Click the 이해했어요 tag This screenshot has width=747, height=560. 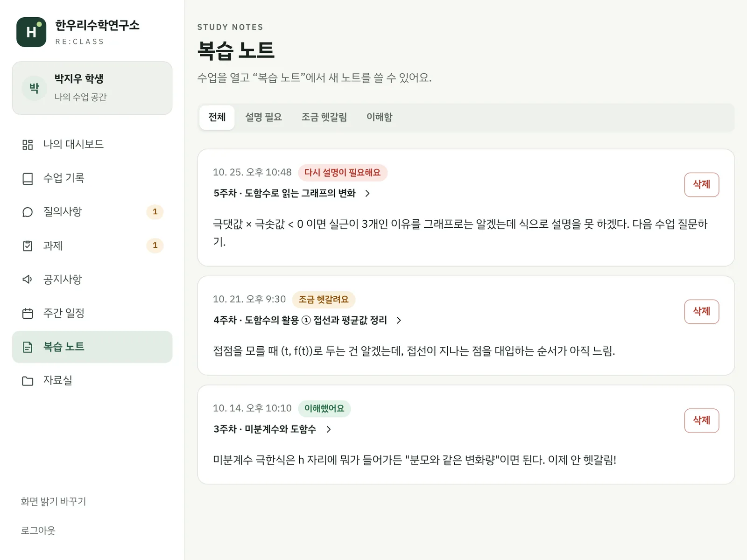[324, 408]
